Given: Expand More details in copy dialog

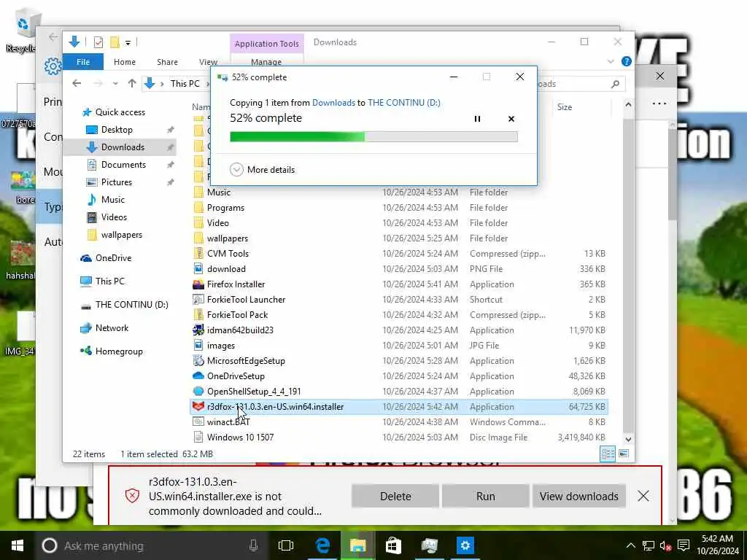Looking at the screenshot, I should click(263, 169).
